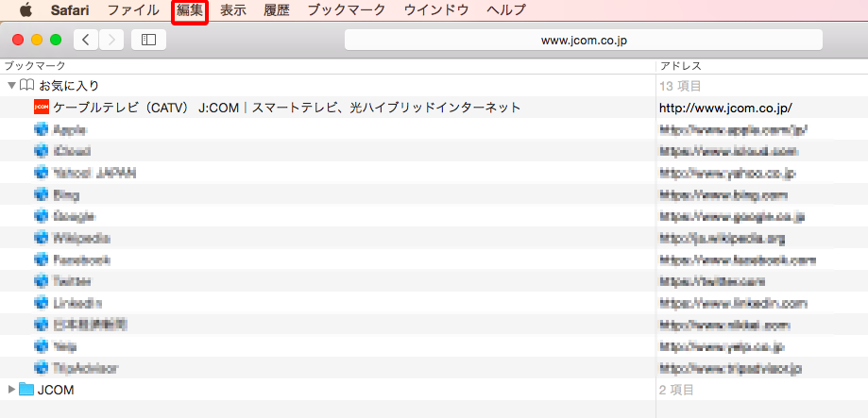This screenshot has height=418, width=868.
Task: Click the globe icon of the LinkedIn bookmark
Action: pos(42,303)
